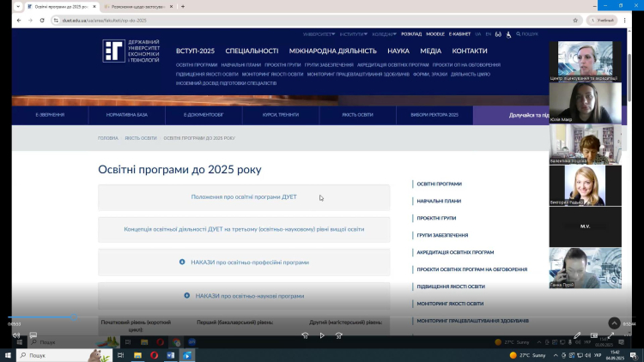Select the ЯКІСТЬ ОСВІТИ tab in navigation strip
This screenshot has width=644, height=362.
[357, 114]
